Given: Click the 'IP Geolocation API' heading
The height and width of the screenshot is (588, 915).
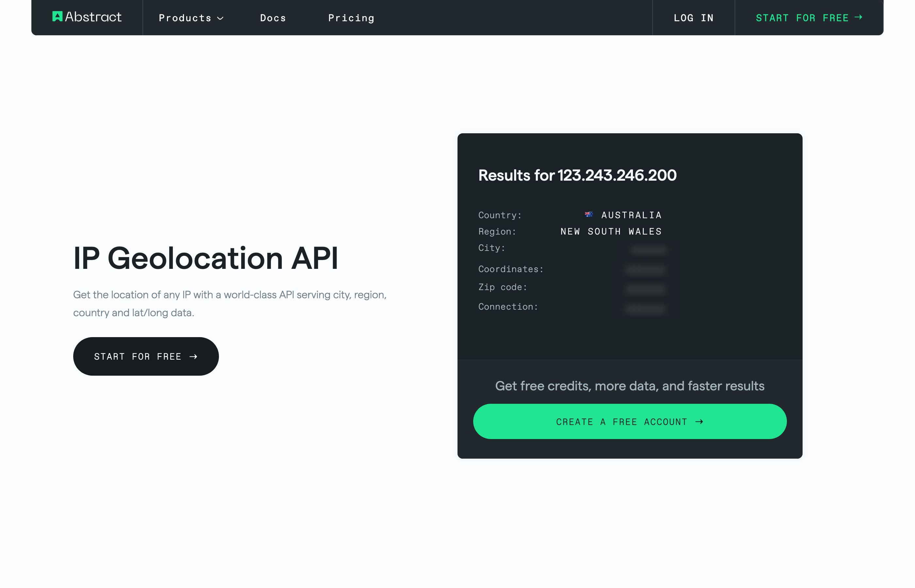Looking at the screenshot, I should (206, 258).
